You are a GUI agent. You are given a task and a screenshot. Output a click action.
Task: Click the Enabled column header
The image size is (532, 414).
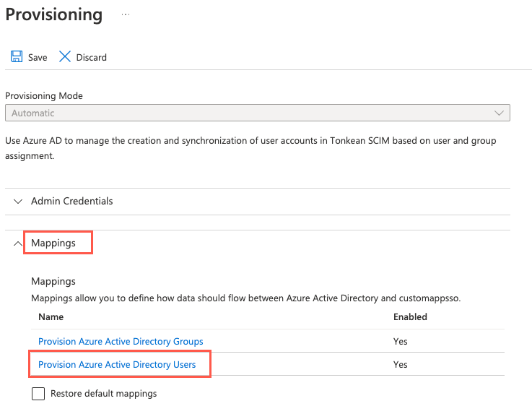(x=410, y=317)
